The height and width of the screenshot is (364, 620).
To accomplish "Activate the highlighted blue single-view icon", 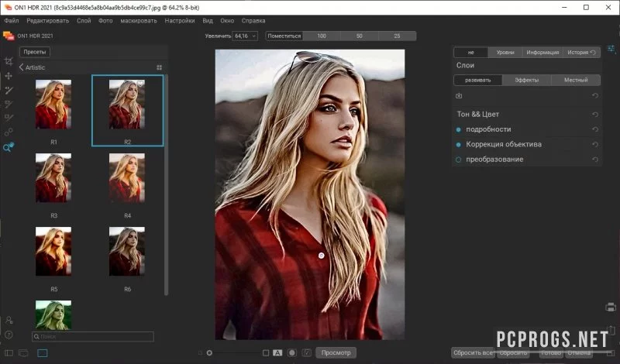I will coord(43,353).
